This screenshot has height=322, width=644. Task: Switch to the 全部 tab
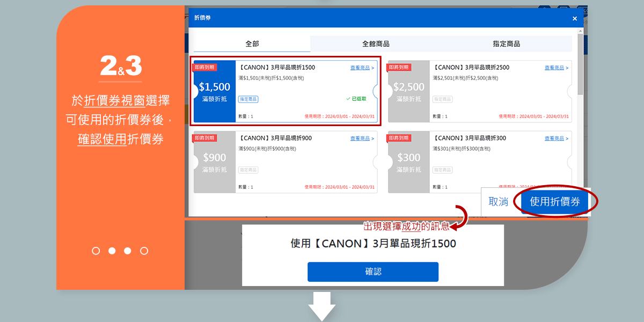pyautogui.click(x=252, y=44)
